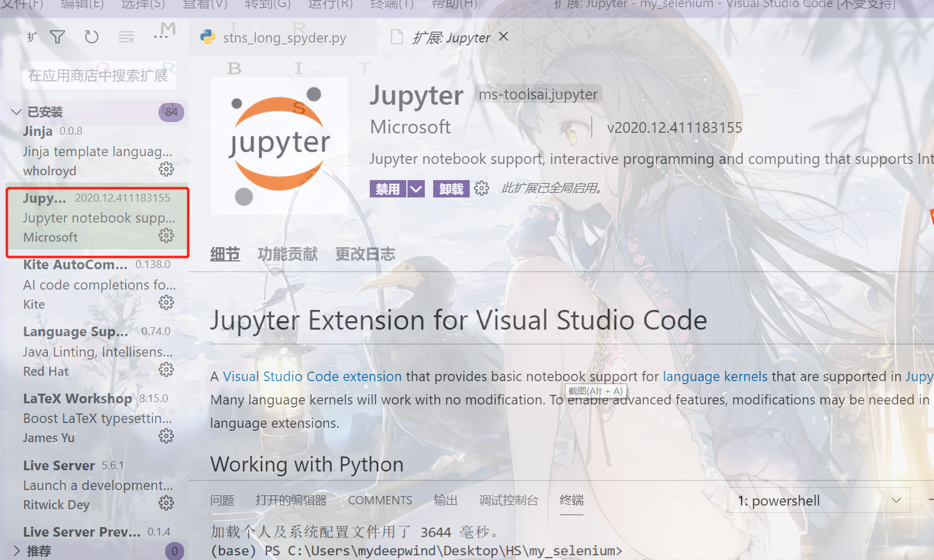The width and height of the screenshot is (934, 560).
Task: Open gear settings for Kite AutoComplete
Action: pyautogui.click(x=166, y=303)
